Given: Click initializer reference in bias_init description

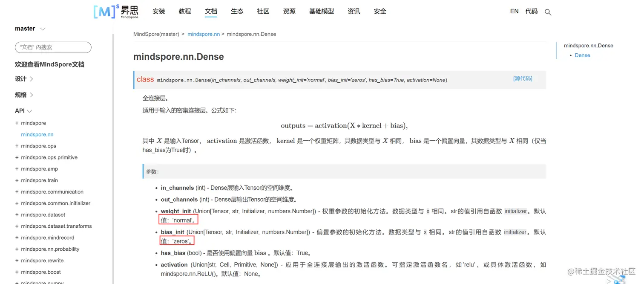Looking at the screenshot, I should coord(515,232).
